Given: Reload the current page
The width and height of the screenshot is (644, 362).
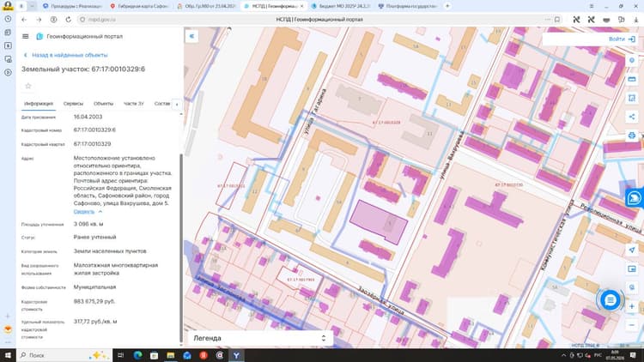Looking at the screenshot, I should pyautogui.click(x=68, y=19).
